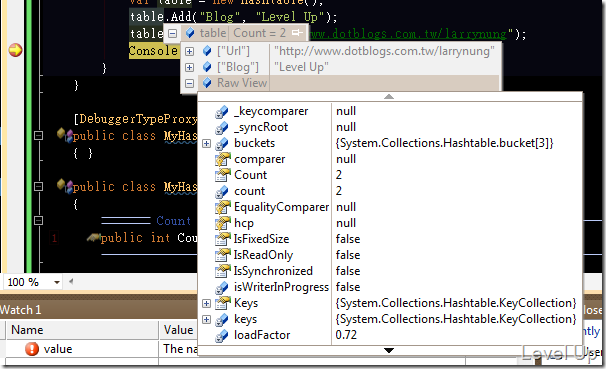The image size is (606, 369).
Task: Select the value row in Watch 1
Action: 100,349
